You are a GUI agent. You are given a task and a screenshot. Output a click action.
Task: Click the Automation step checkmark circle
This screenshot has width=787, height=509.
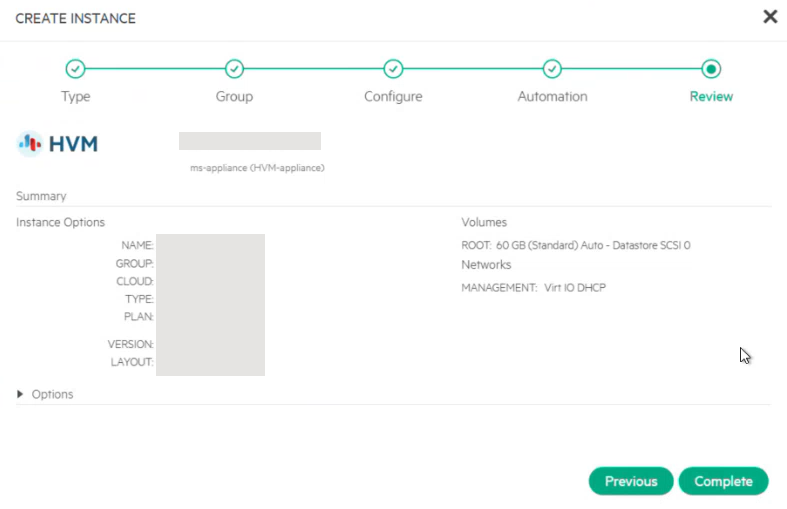pyautogui.click(x=552, y=69)
